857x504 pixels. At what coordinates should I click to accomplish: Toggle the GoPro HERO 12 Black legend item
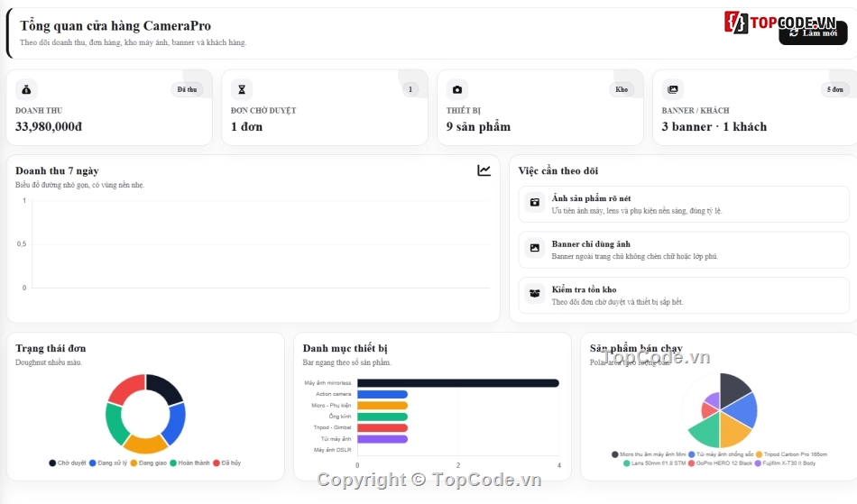point(721,463)
